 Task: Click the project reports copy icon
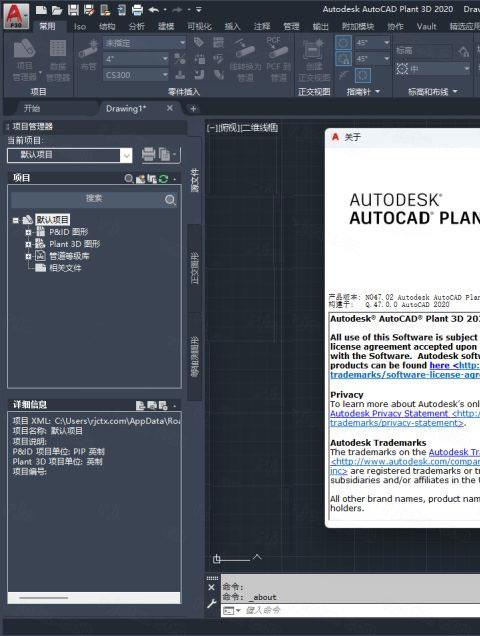[164, 155]
